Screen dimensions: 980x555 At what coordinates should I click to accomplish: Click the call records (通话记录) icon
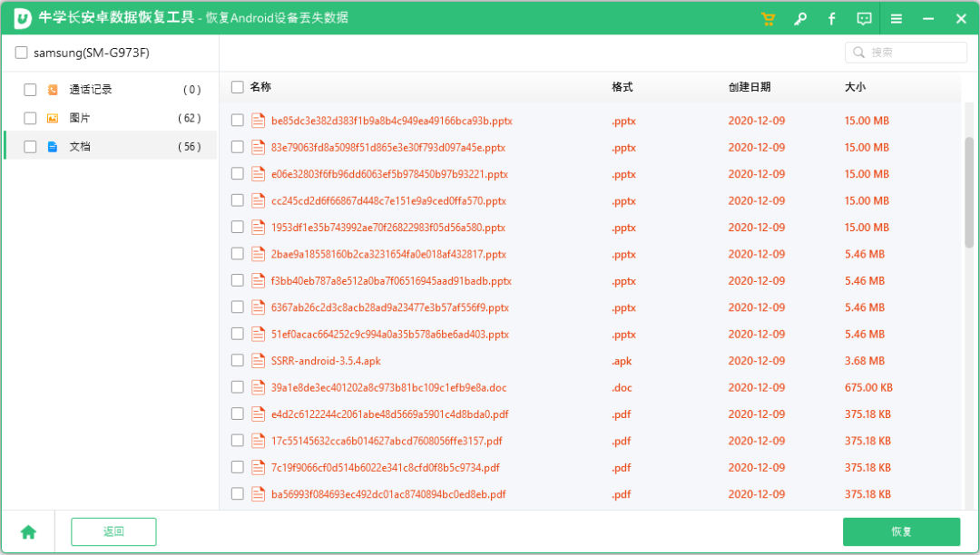(53, 90)
